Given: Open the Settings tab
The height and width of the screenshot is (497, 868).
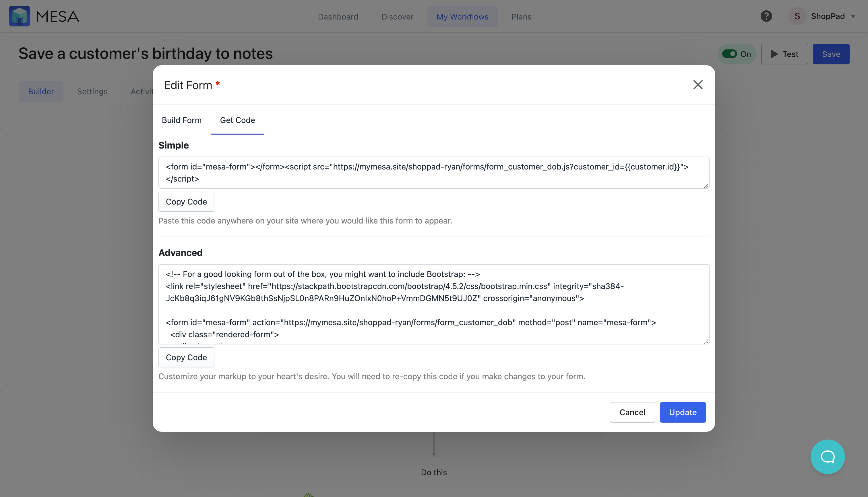Looking at the screenshot, I should [92, 91].
